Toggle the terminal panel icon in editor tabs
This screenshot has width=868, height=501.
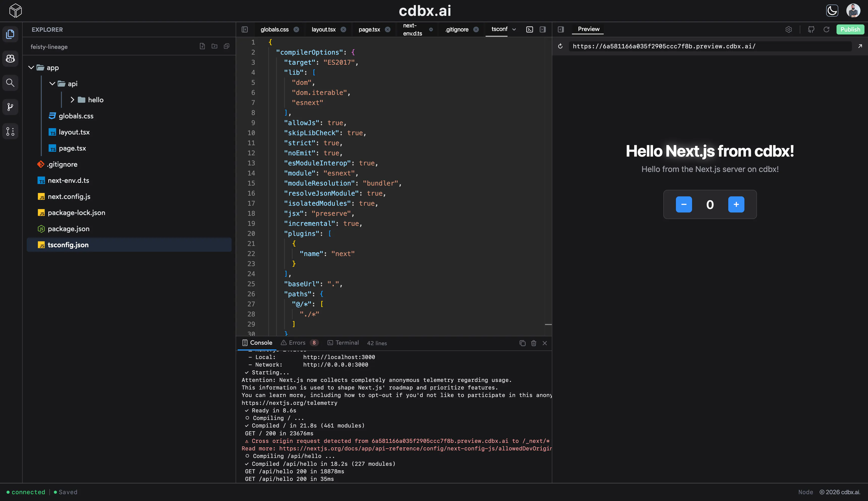[529, 30]
